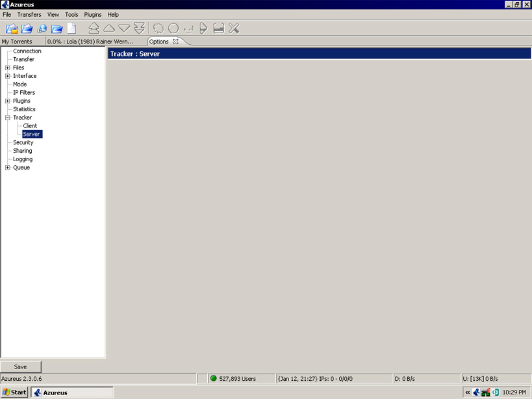Image resolution: width=532 pixels, height=399 pixels.
Task: Expand the Plugins tree node
Action: pos(7,101)
